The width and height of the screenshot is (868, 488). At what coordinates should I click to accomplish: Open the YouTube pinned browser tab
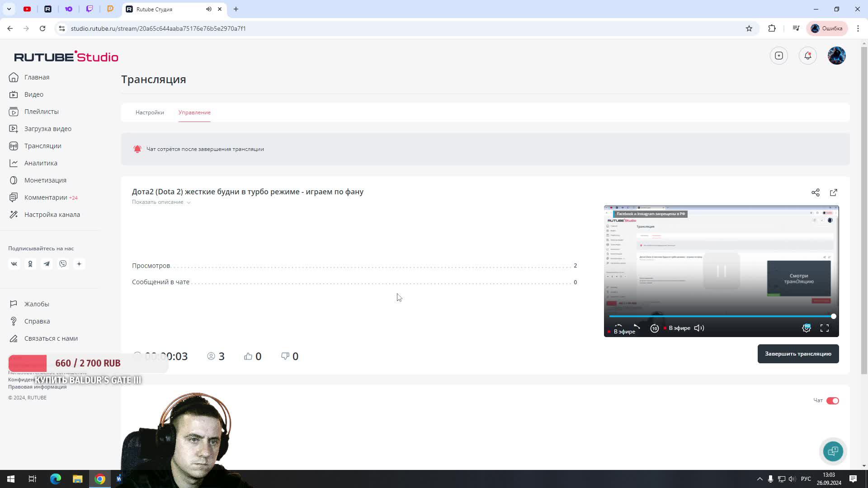(27, 9)
